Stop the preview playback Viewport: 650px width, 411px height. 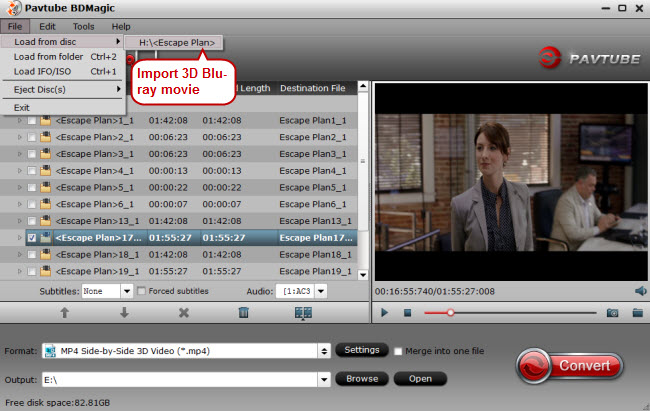(x=407, y=313)
